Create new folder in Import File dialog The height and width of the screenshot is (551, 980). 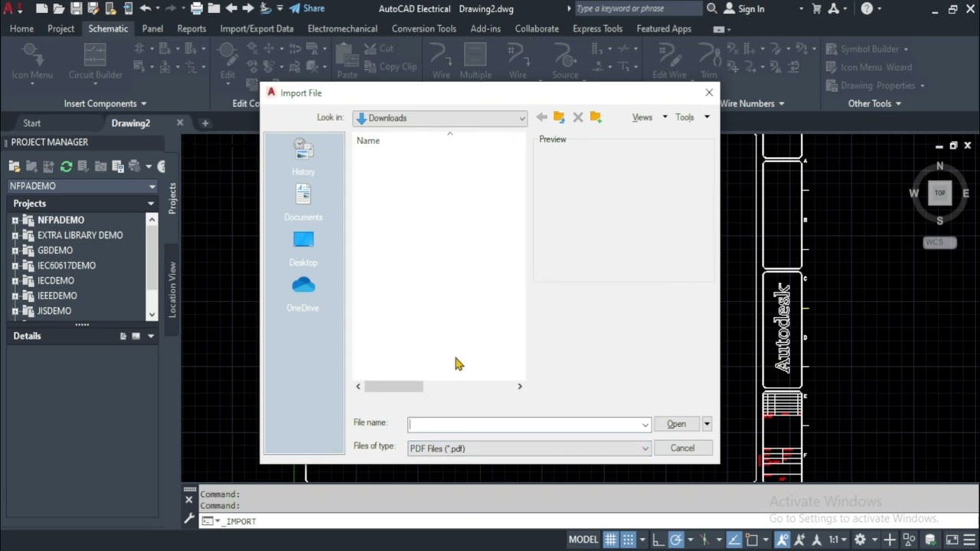tap(596, 117)
